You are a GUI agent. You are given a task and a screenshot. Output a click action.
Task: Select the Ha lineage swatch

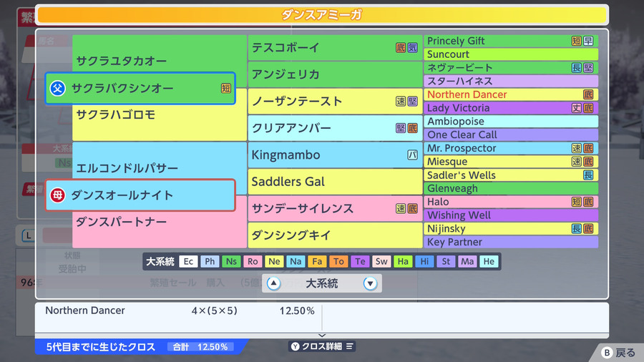click(x=403, y=261)
